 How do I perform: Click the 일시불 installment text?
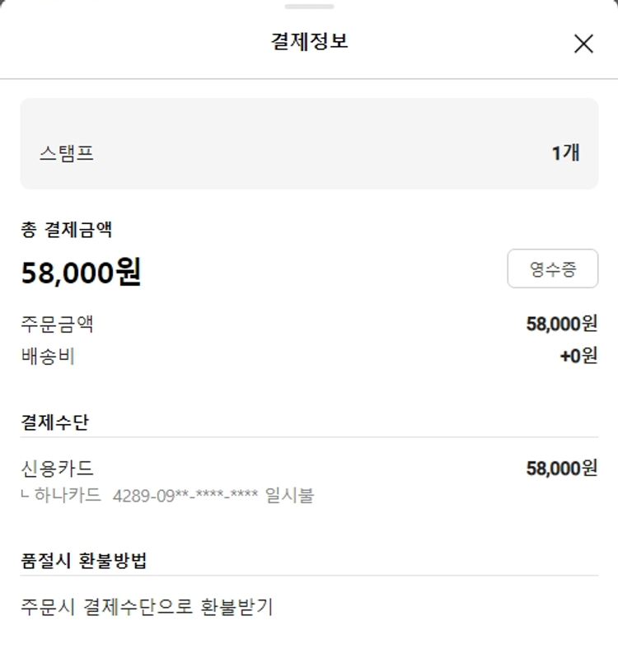point(289,496)
